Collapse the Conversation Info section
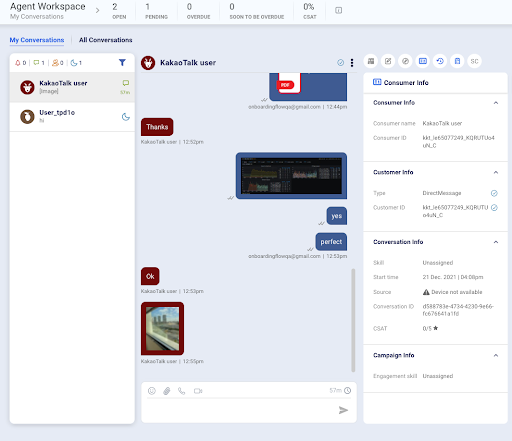512x441 pixels. pyautogui.click(x=496, y=242)
